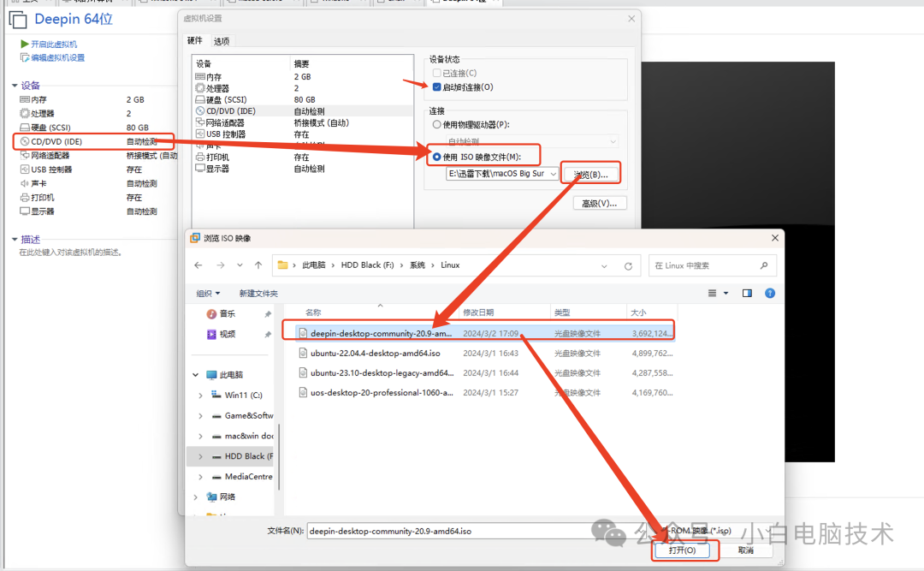Open 音乐 in the navigation pane

[x=227, y=314]
